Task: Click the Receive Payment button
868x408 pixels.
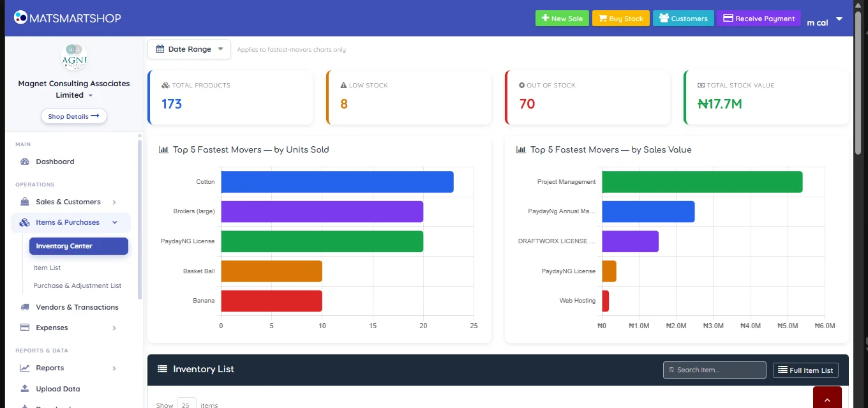Action: [759, 19]
